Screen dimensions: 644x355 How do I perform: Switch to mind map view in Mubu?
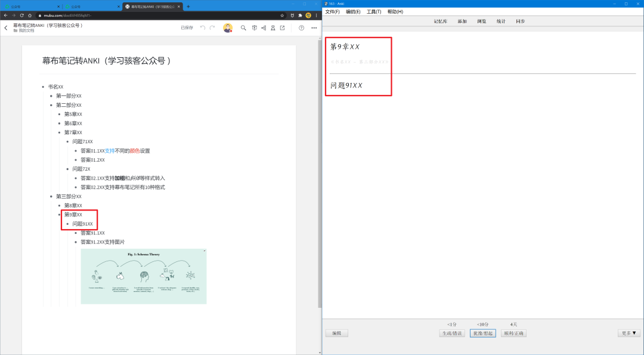264,28
